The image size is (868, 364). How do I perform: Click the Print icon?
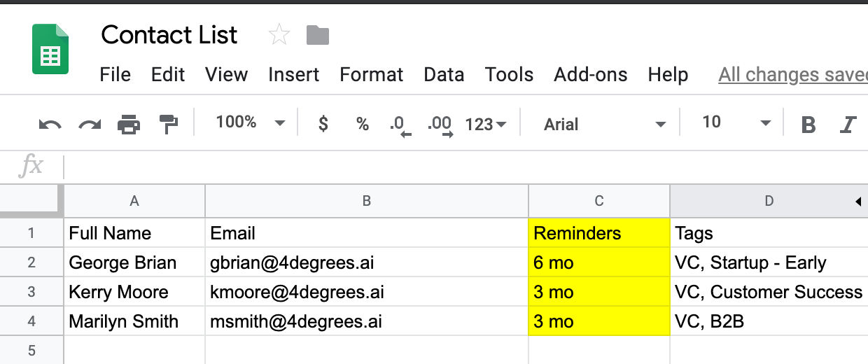coord(129,125)
